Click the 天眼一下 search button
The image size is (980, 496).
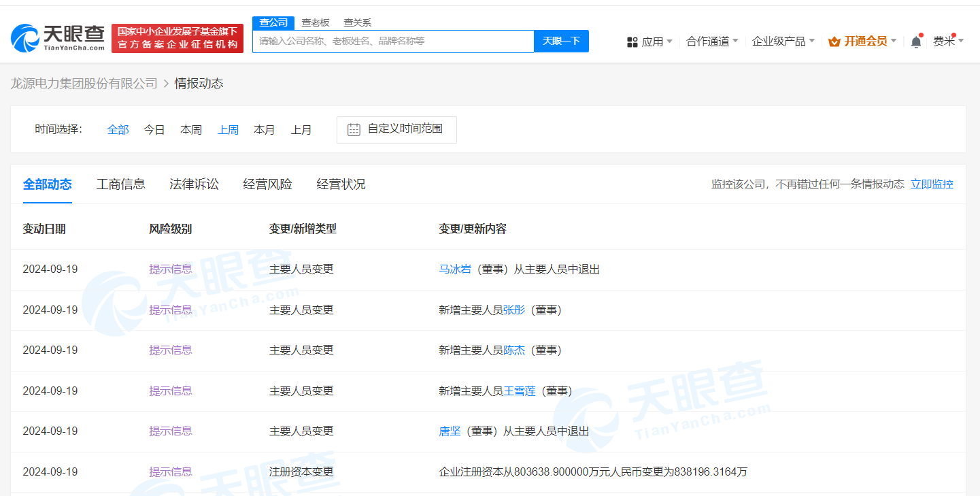tap(561, 42)
